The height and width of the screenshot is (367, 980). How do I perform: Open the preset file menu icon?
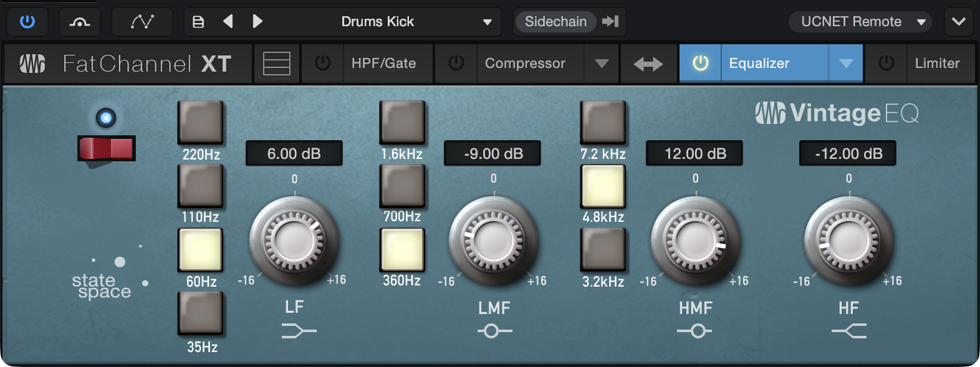198,22
